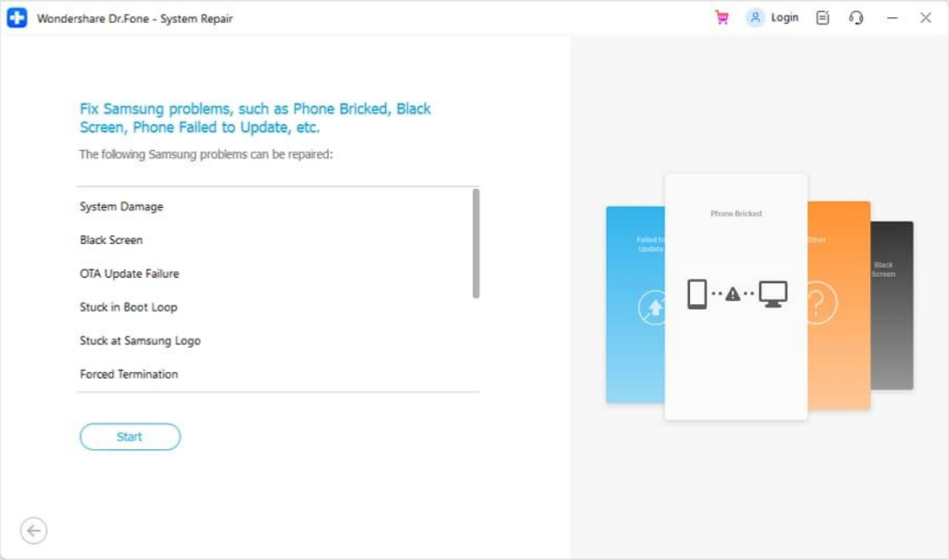Image resolution: width=949 pixels, height=560 pixels.
Task: Select System Damage from the problem list
Action: [122, 207]
